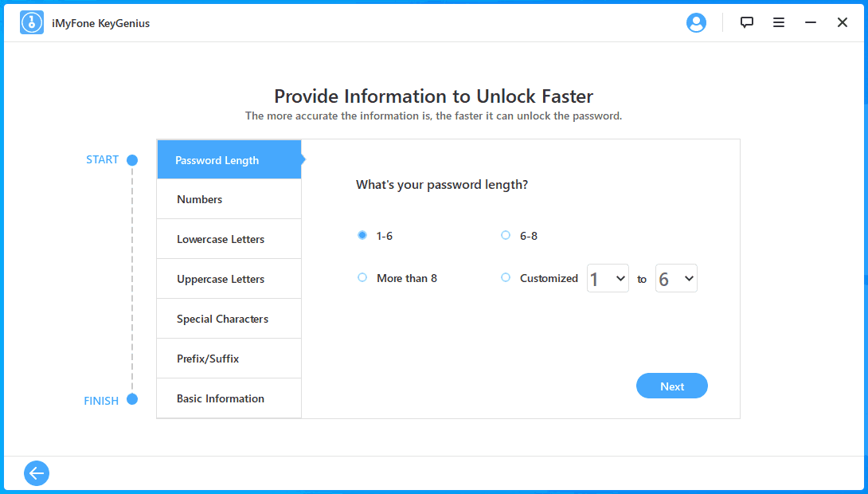Screen dimensions: 868x494
Task: Minimize the KeyGenius window
Action: click(811, 22)
